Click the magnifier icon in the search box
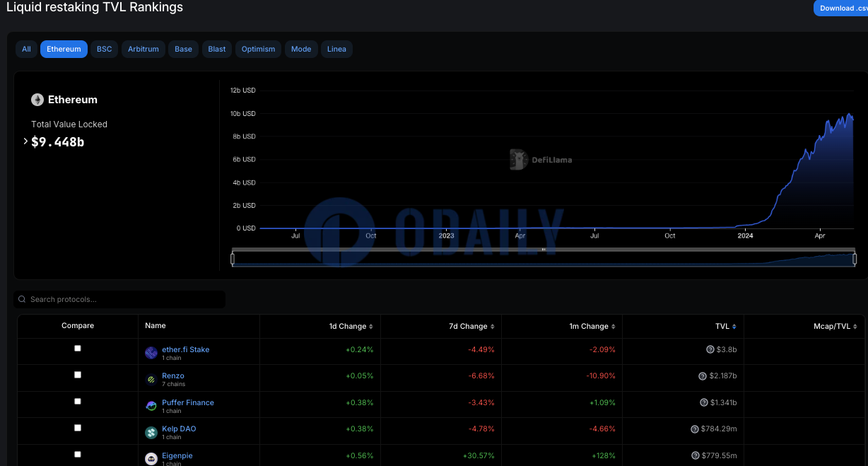This screenshot has height=466, width=868. click(x=23, y=300)
